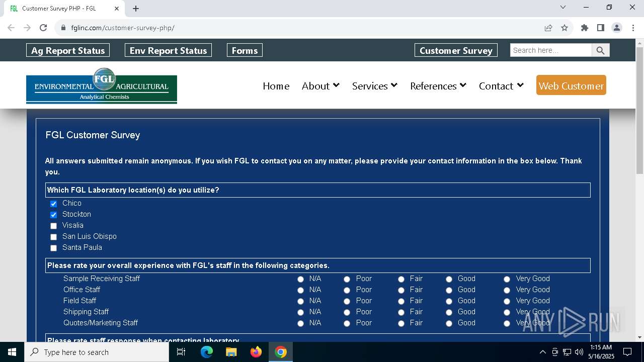Open Task View on the taskbar

tap(181, 352)
